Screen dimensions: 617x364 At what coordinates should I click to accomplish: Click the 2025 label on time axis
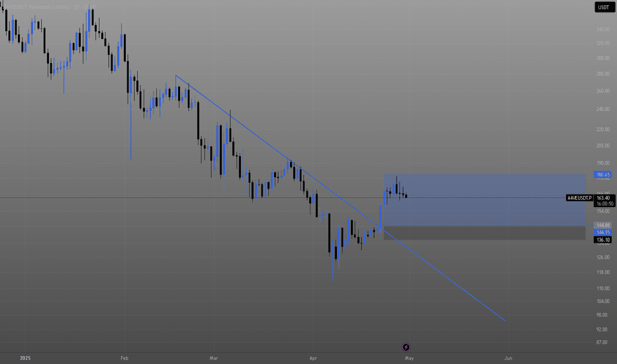[x=25, y=358]
